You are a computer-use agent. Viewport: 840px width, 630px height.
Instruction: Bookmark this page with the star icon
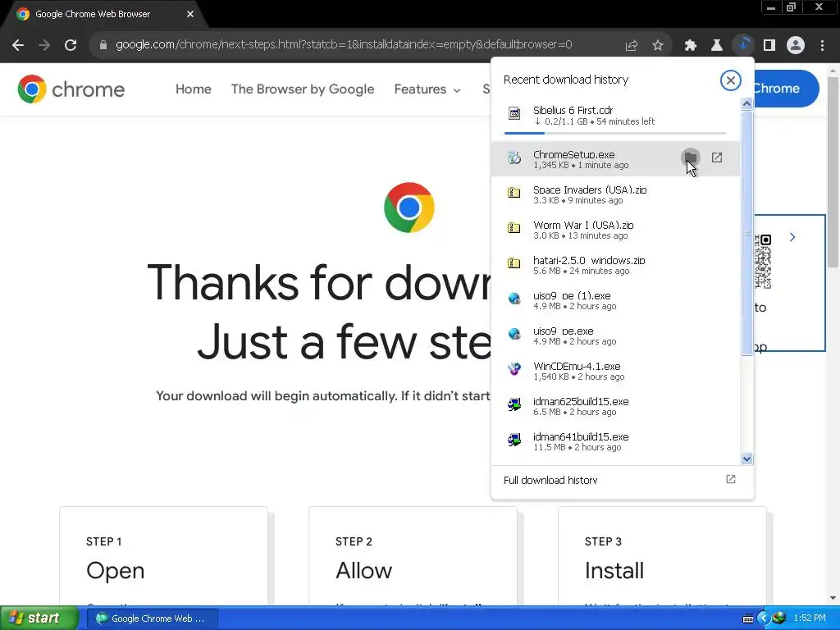click(x=658, y=46)
